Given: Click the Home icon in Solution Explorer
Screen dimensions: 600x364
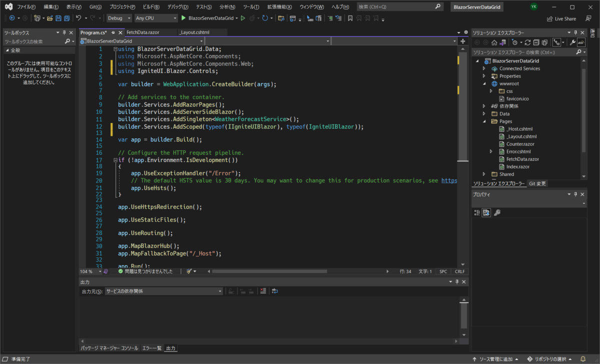Looking at the screenshot, I should pyautogui.click(x=494, y=42).
